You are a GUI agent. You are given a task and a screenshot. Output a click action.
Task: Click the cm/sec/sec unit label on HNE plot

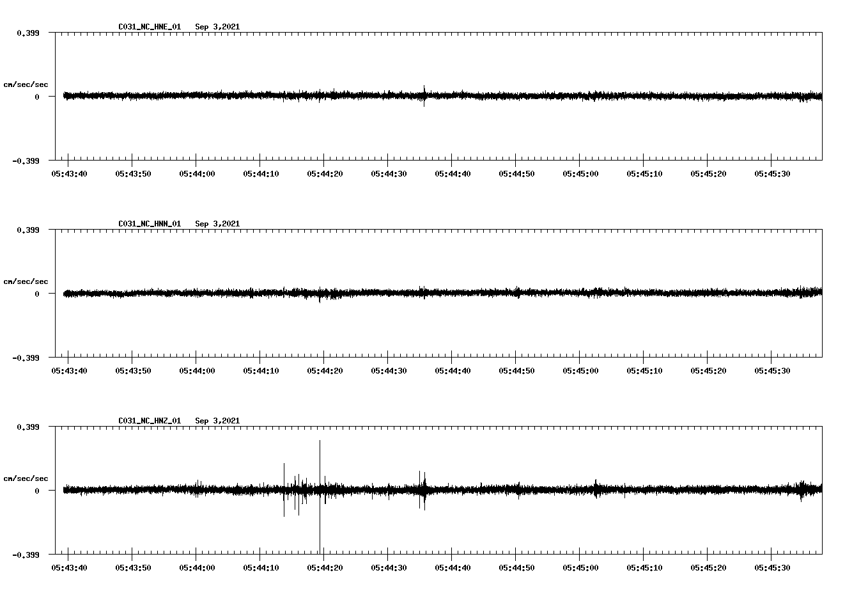click(x=26, y=84)
